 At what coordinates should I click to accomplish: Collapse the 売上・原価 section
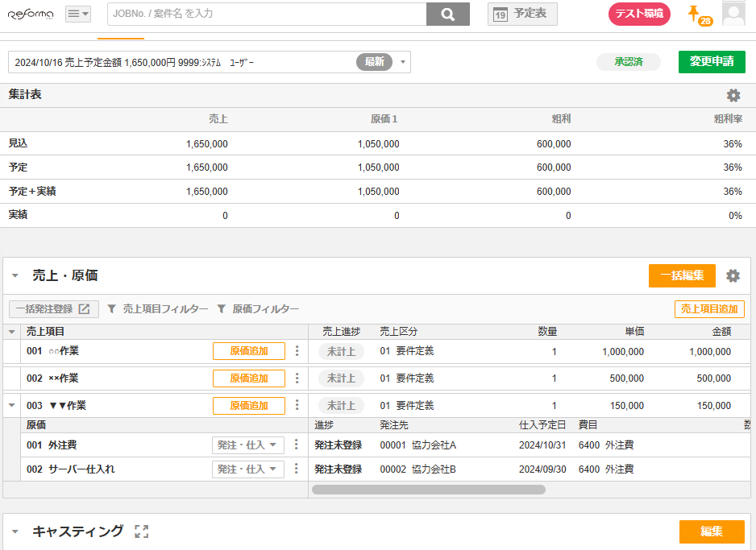[x=15, y=276]
